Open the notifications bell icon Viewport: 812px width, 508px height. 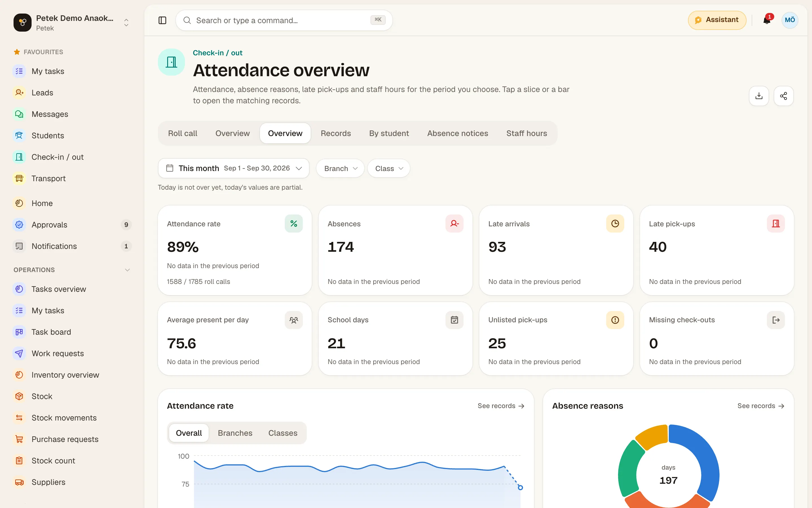[767, 20]
